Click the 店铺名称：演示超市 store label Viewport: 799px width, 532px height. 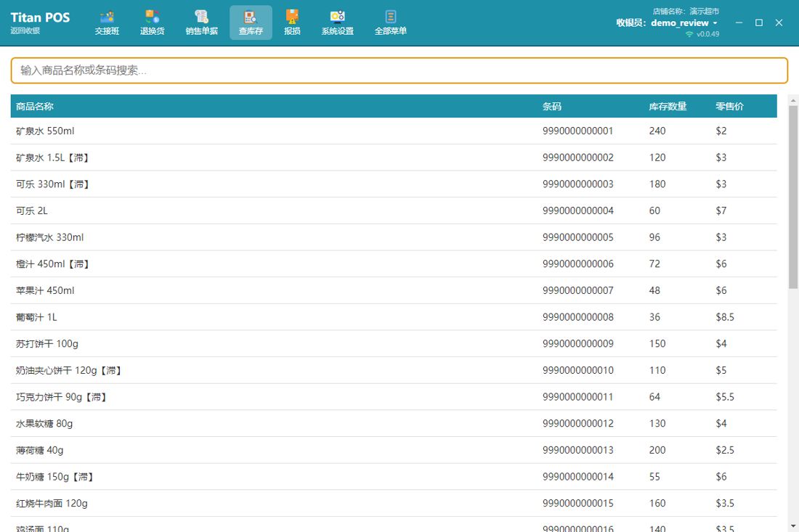686,11
